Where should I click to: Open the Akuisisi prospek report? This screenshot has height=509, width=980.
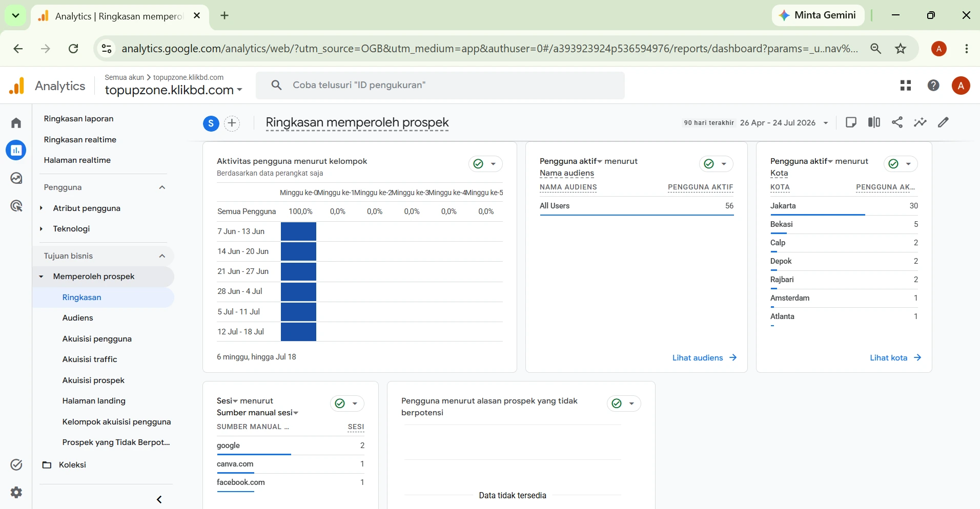(x=93, y=380)
